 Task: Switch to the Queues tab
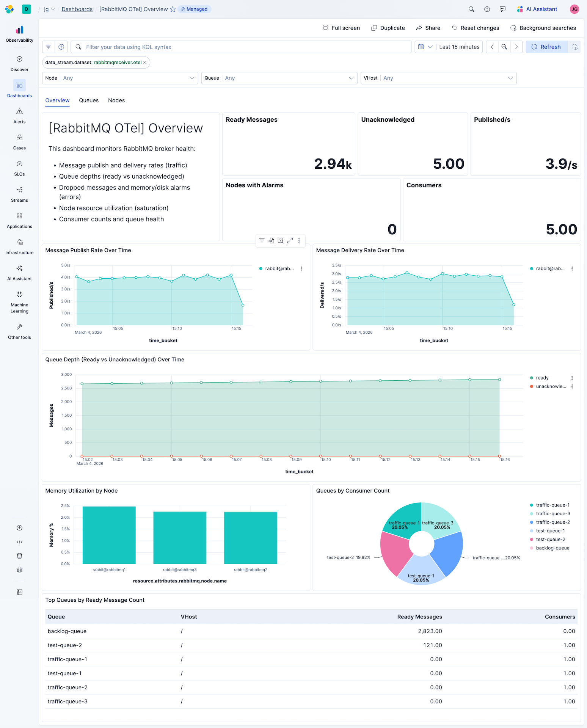(89, 100)
